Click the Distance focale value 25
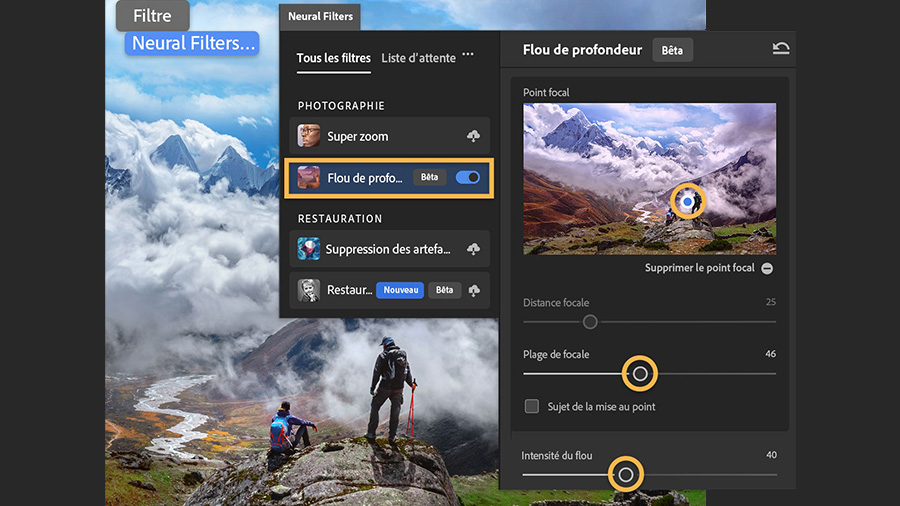This screenshot has height=506, width=900. (x=771, y=302)
